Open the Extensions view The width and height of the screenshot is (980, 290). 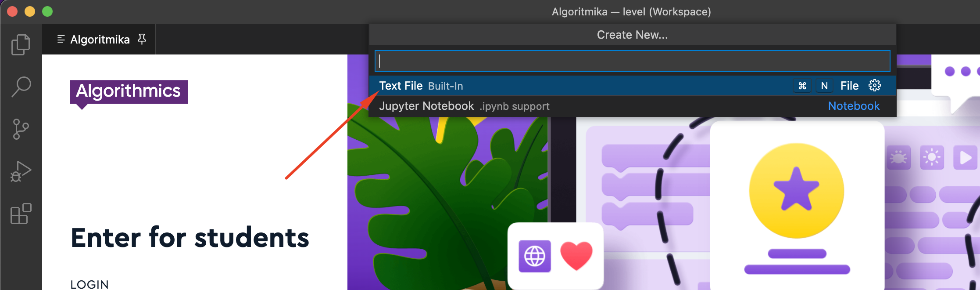pyautogui.click(x=21, y=214)
